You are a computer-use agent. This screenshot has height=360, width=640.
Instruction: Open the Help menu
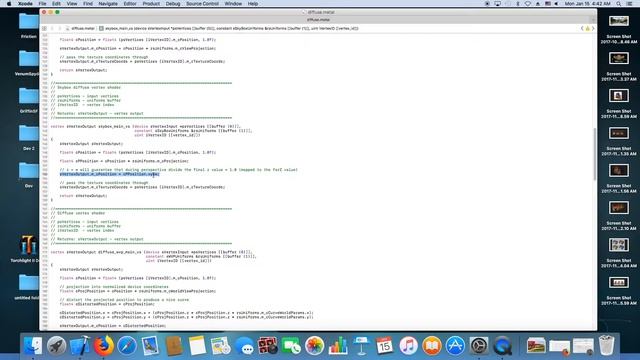(253, 4)
